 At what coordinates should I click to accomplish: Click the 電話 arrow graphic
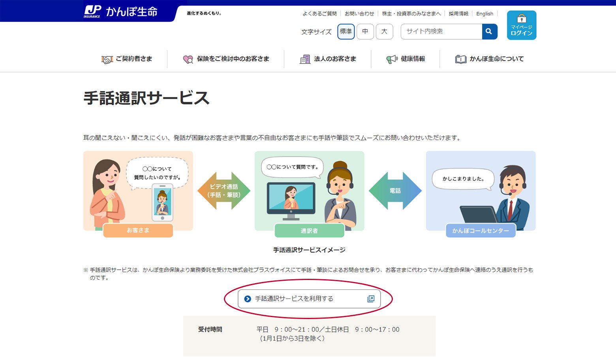click(395, 191)
